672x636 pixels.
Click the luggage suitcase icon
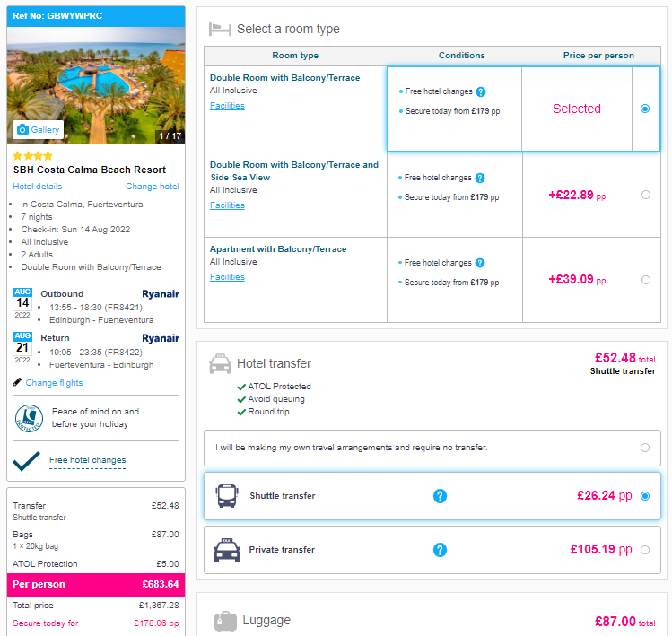(x=225, y=621)
